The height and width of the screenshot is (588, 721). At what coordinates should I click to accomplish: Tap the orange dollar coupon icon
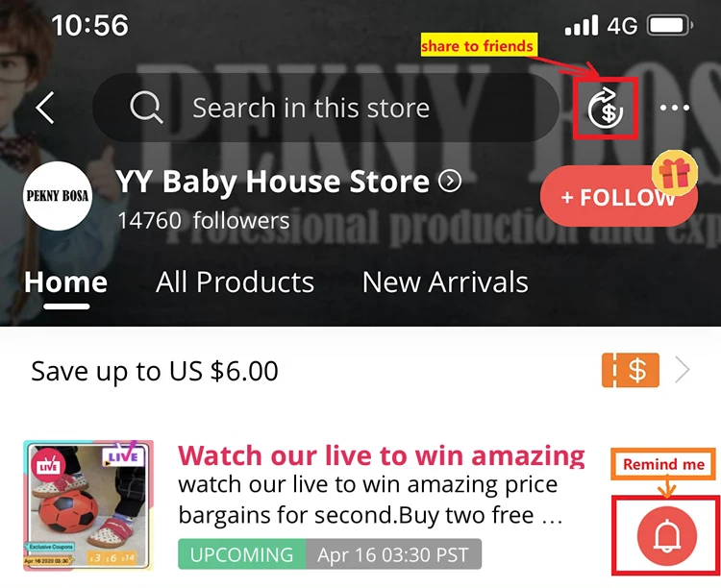(x=631, y=370)
